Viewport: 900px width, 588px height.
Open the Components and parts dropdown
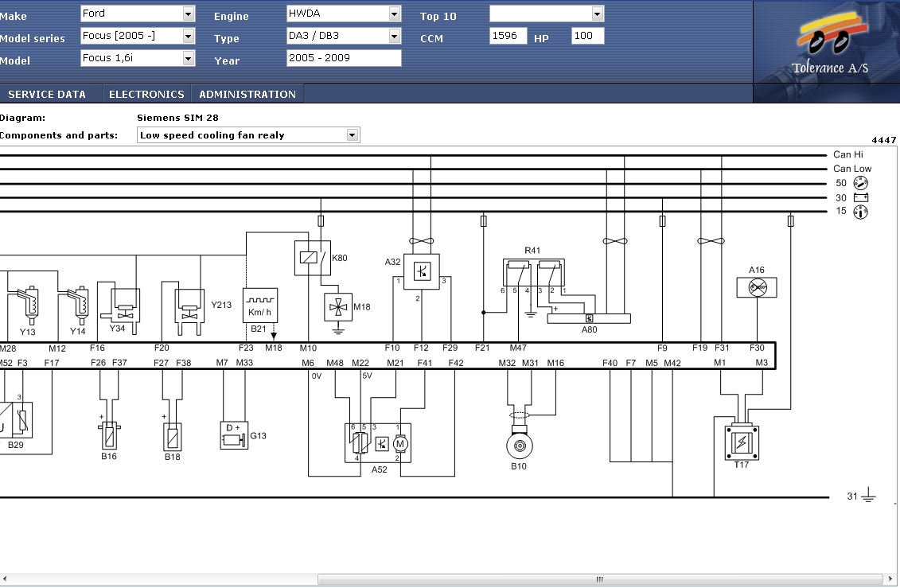point(248,134)
